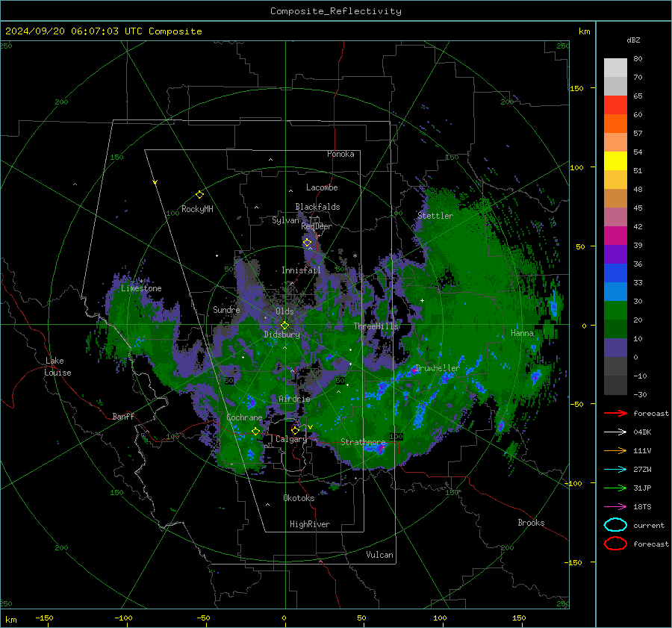Image resolution: width=672 pixels, height=628 pixels.
Task: Click the ThreeHills town label
Action: [x=376, y=326]
